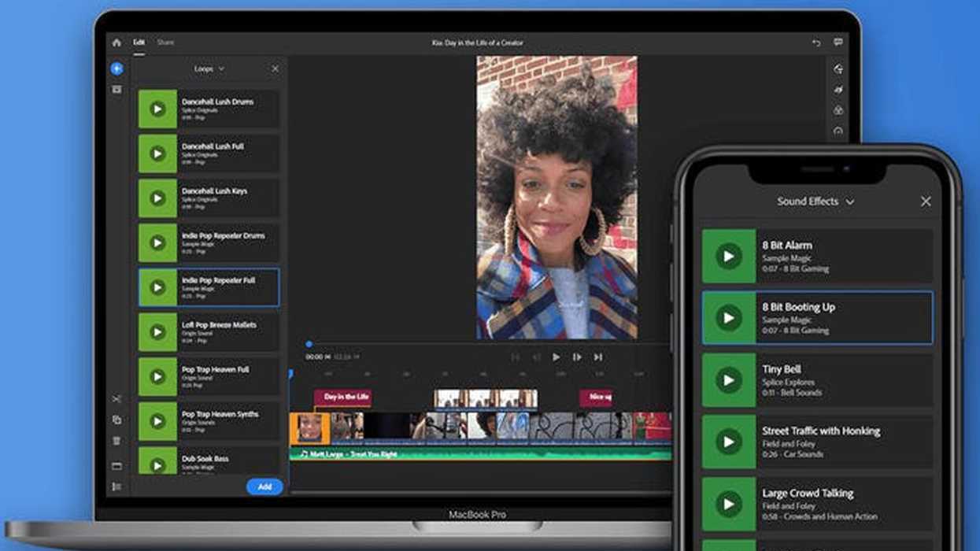
Task: Preview the Dancehall Lush Drums loop
Action: click(157, 109)
